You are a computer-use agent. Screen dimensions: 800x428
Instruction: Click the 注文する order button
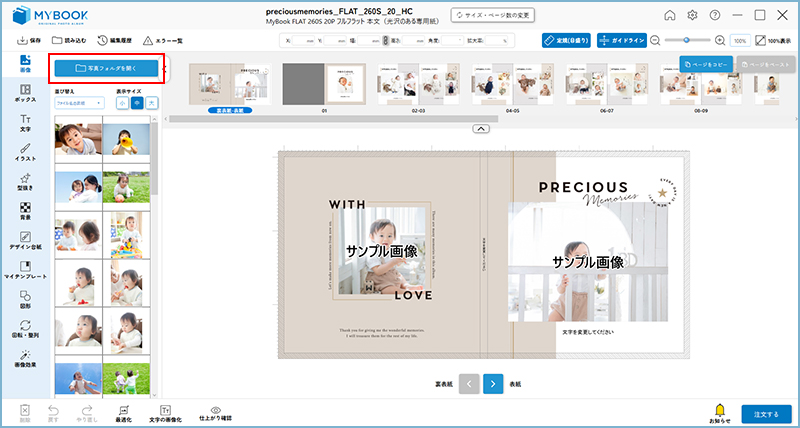766,414
